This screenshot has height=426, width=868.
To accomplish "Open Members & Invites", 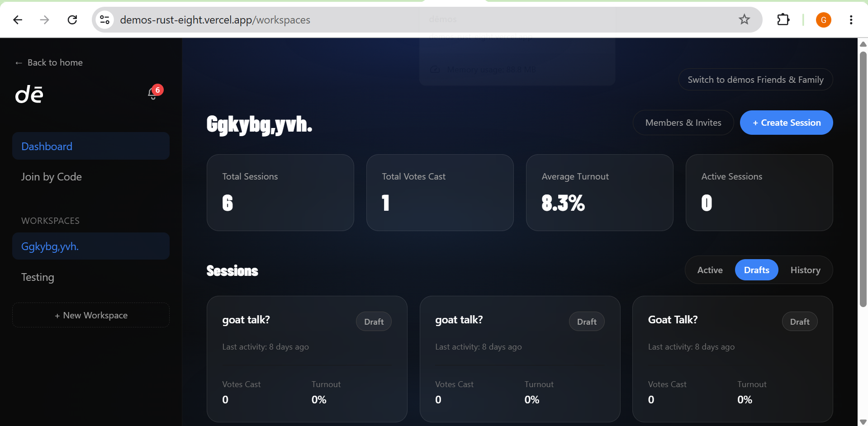I will 683,123.
